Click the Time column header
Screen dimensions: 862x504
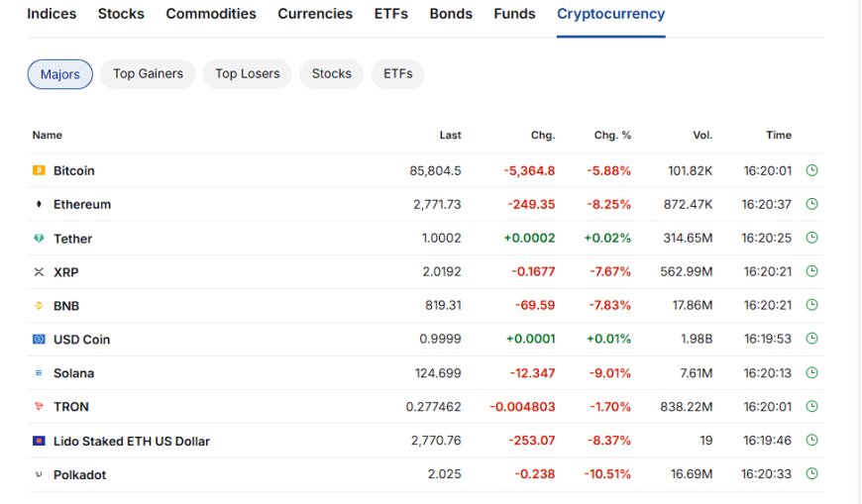click(x=779, y=136)
